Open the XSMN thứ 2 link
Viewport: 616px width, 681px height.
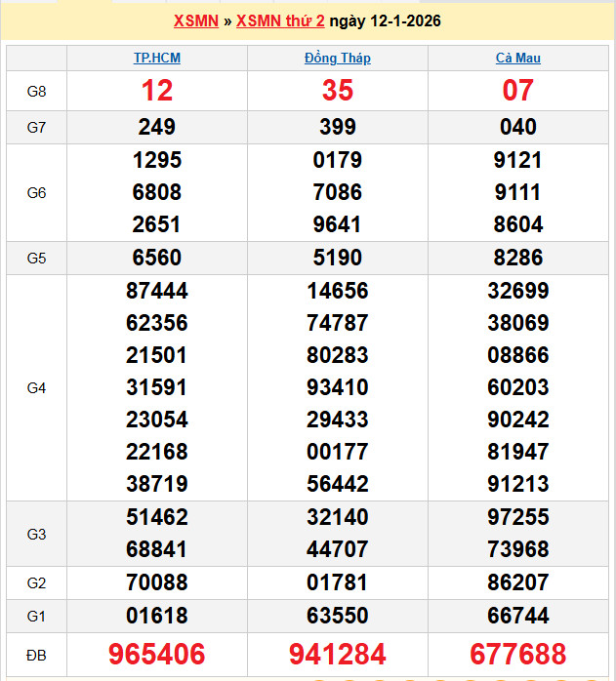pyautogui.click(x=280, y=20)
